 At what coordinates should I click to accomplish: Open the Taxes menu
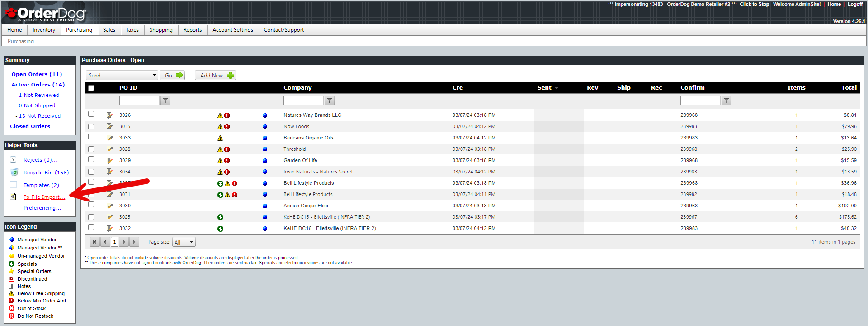tap(132, 30)
